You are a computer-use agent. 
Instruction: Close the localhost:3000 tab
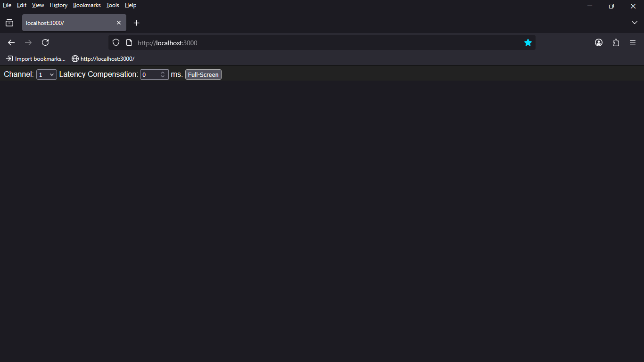(119, 23)
